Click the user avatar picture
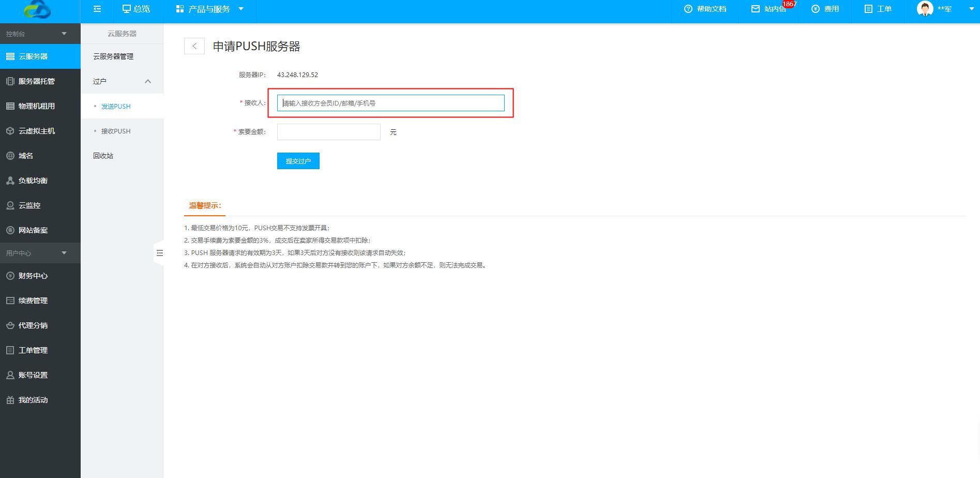 pyautogui.click(x=925, y=9)
